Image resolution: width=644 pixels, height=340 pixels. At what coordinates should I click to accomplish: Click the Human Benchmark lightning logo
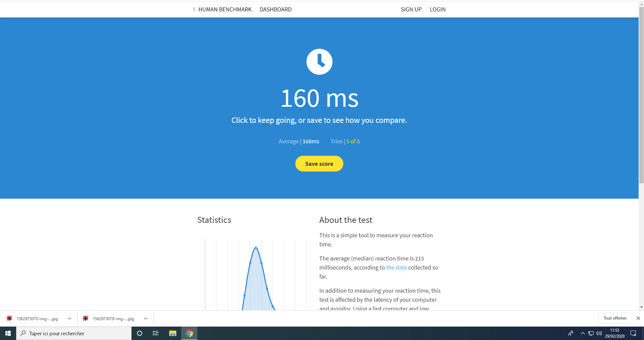(194, 9)
